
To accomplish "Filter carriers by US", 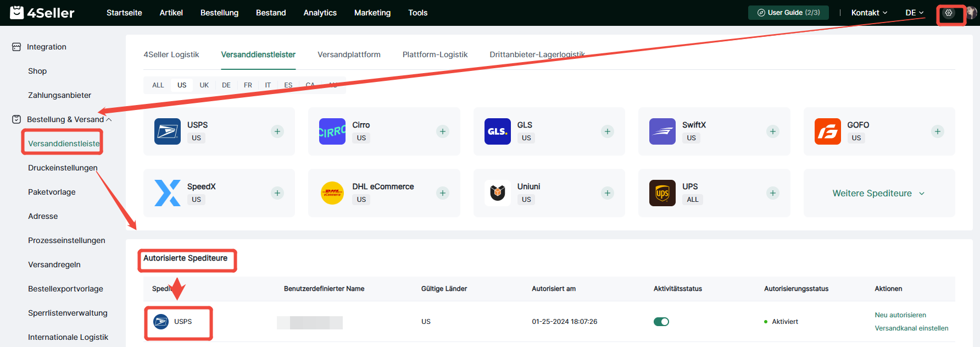I will (182, 85).
